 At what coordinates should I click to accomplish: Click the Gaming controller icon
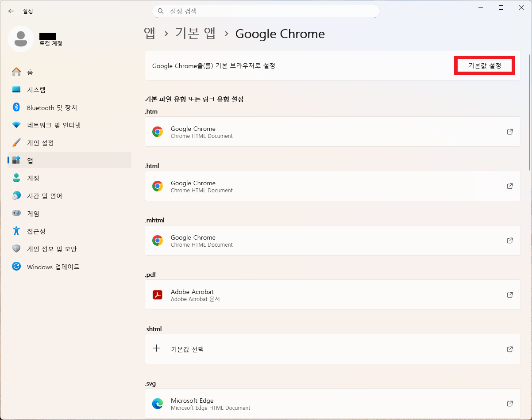point(16,213)
